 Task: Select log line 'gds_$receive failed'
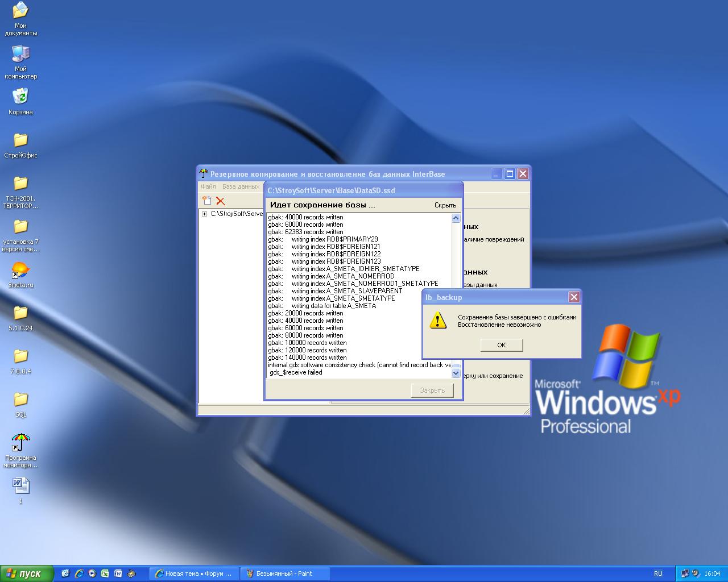295,372
